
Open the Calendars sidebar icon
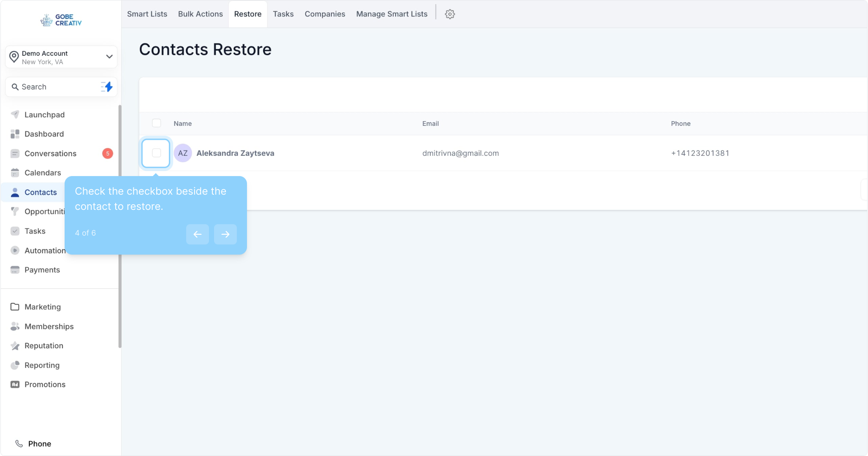tap(15, 173)
